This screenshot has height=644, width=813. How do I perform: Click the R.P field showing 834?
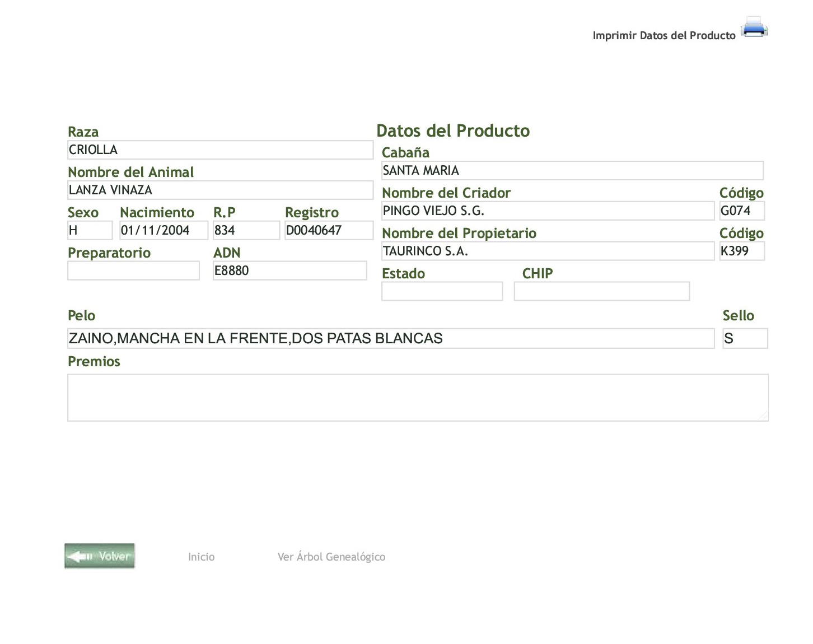(x=246, y=231)
